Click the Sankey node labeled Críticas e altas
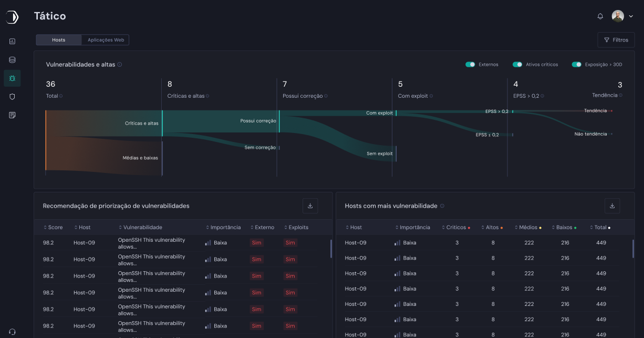This screenshot has width=644, height=338. 162,123
